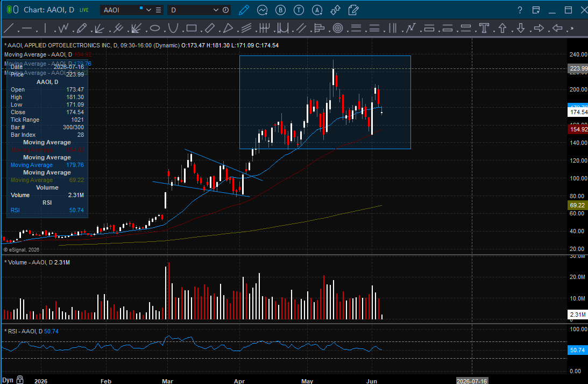The width and height of the screenshot is (588, 384).
Task: Expand the drawing toolbar overflow chevron
Action: [572, 28]
